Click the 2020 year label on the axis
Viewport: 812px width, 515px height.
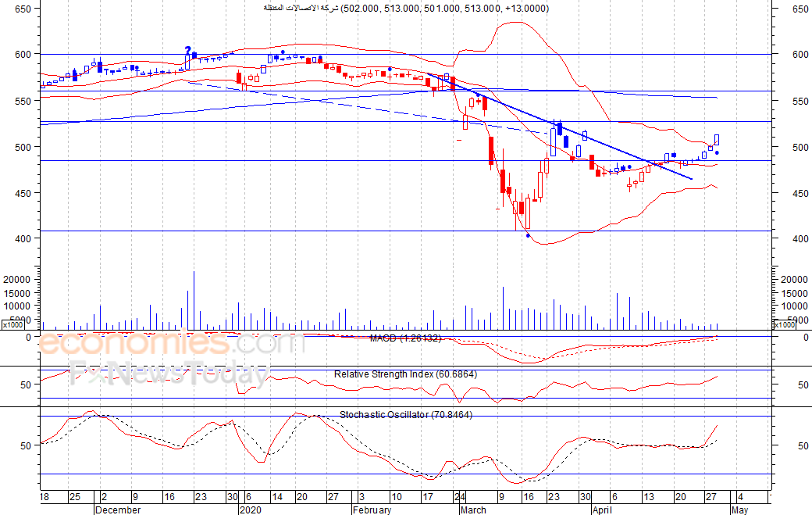coord(251,510)
